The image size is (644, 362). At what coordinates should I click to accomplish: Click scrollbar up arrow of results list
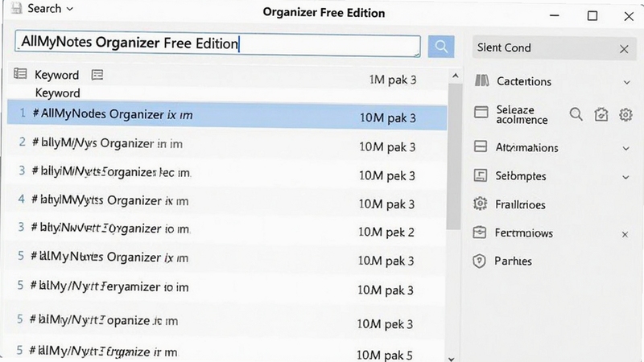tap(455, 76)
